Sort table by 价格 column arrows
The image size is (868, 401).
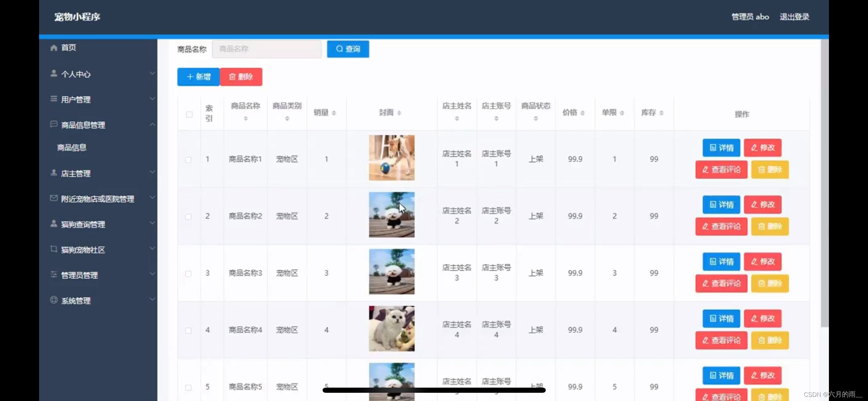click(582, 113)
